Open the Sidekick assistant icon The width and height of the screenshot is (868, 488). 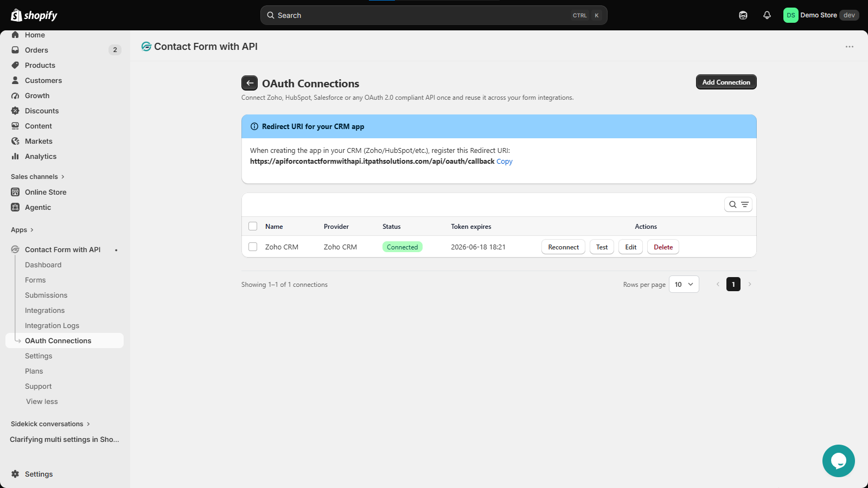(x=743, y=15)
